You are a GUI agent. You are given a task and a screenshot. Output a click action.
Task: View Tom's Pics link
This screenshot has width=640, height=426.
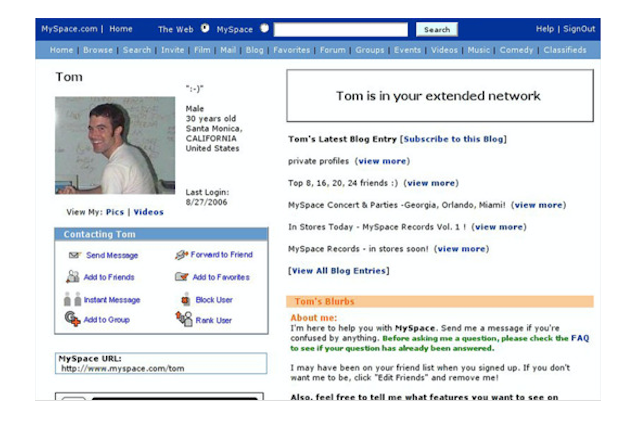[x=115, y=212]
